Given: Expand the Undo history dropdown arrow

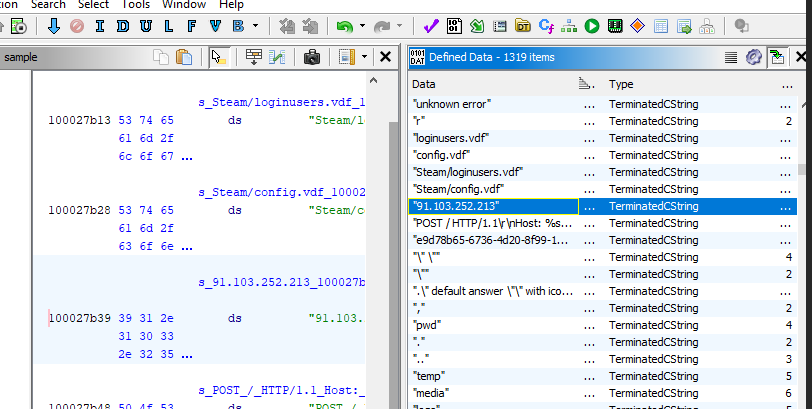Looking at the screenshot, I should [361, 25].
